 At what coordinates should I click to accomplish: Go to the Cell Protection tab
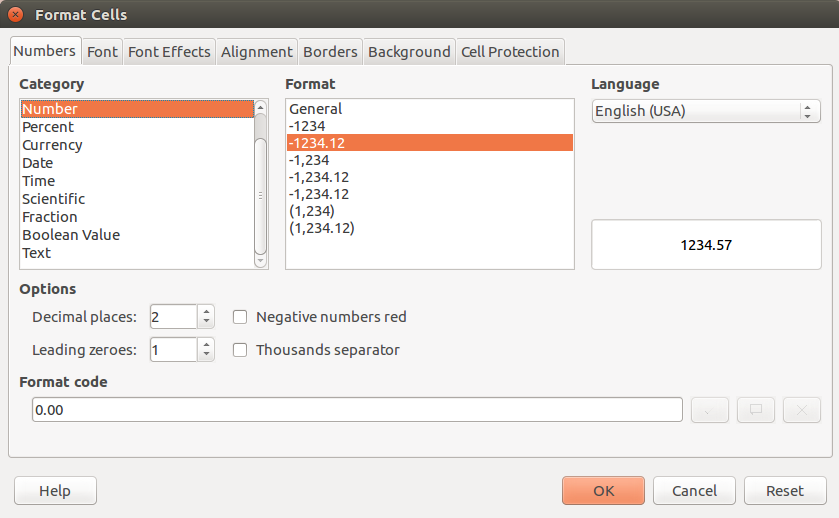(510, 52)
